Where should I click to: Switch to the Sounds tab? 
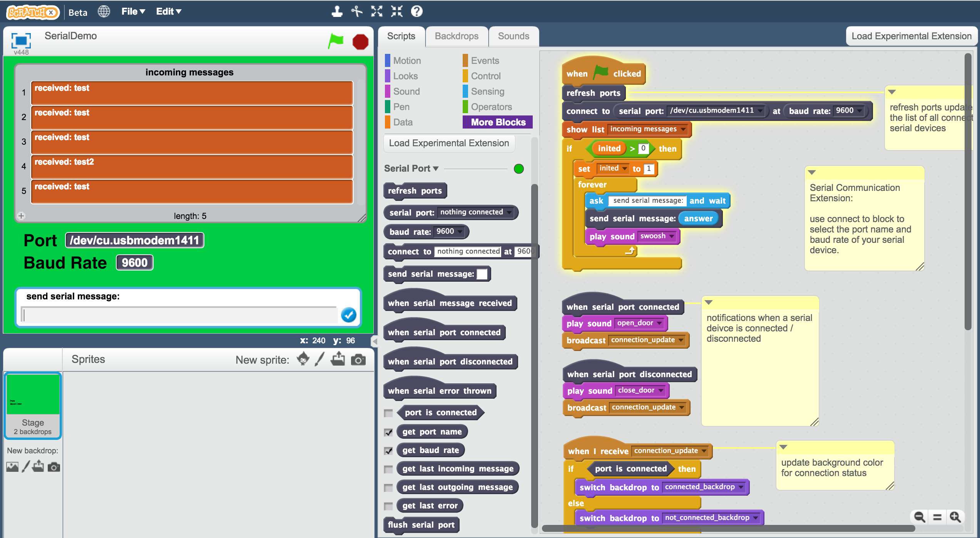pyautogui.click(x=513, y=36)
